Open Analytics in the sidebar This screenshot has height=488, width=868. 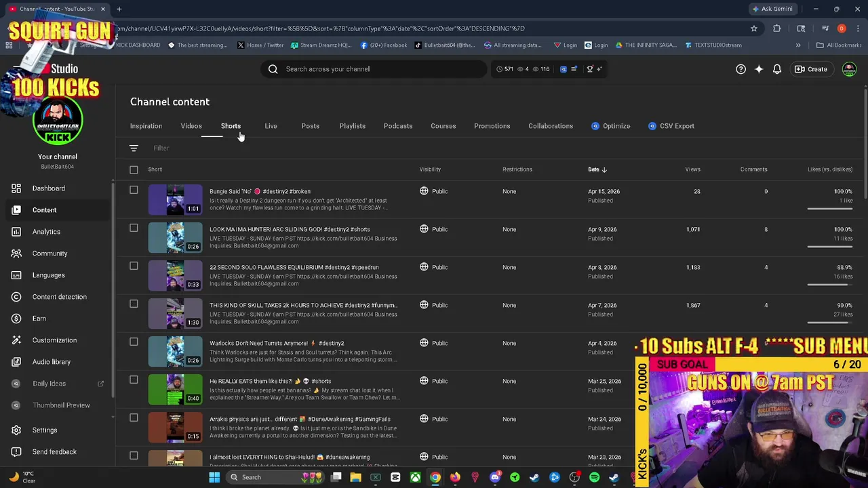(x=46, y=232)
